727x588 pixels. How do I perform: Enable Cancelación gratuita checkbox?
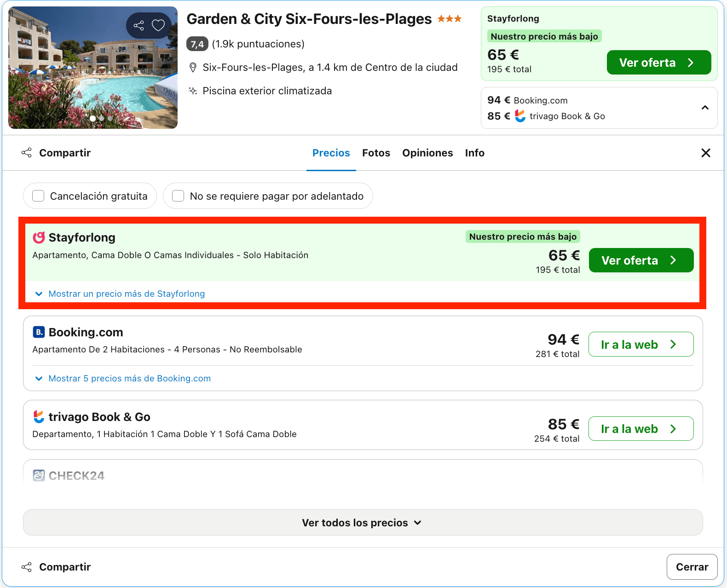tap(38, 196)
